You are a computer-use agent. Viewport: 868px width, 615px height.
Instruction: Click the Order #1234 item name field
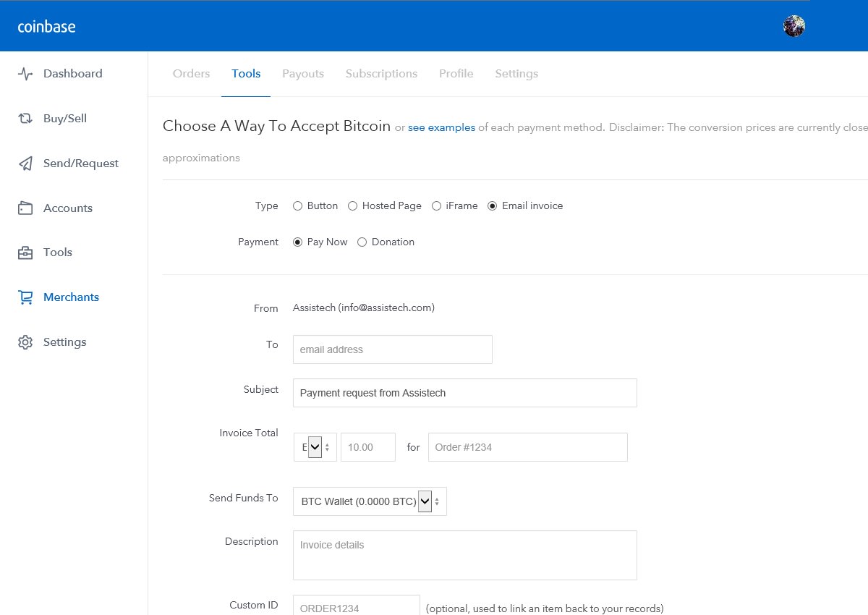528,447
